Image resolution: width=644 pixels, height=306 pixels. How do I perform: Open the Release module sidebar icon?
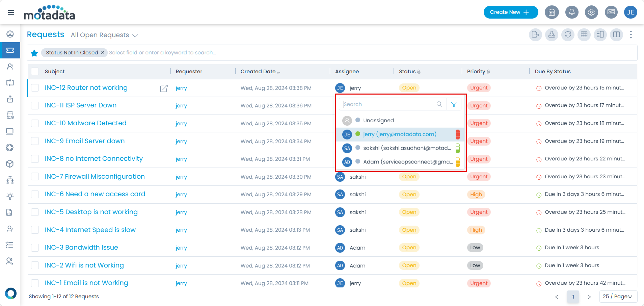[x=10, y=99]
